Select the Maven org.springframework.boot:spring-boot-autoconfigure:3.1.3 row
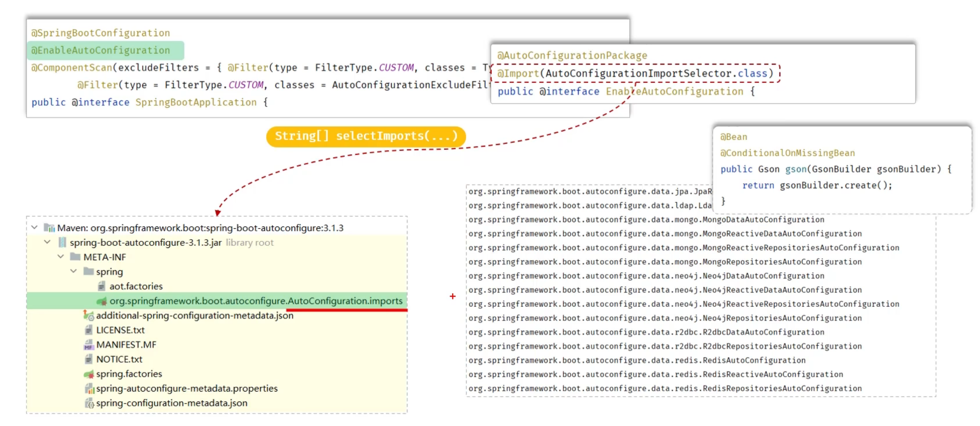The image size is (980, 426). coord(217,228)
